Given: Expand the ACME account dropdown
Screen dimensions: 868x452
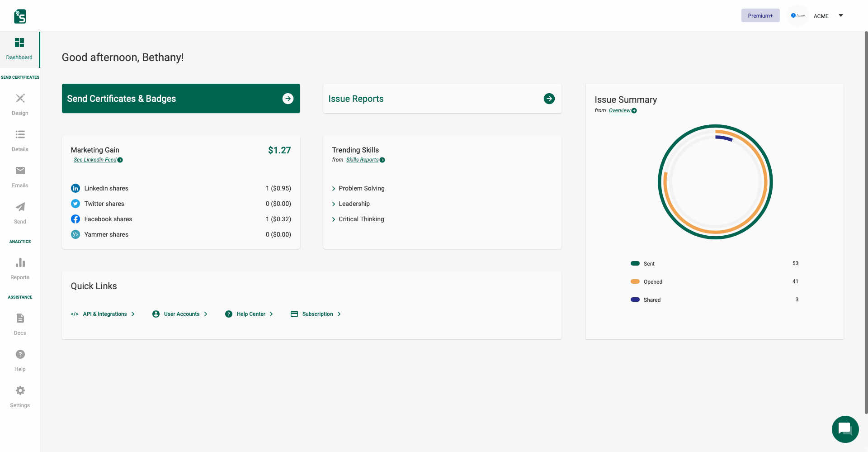Looking at the screenshot, I should [840, 16].
